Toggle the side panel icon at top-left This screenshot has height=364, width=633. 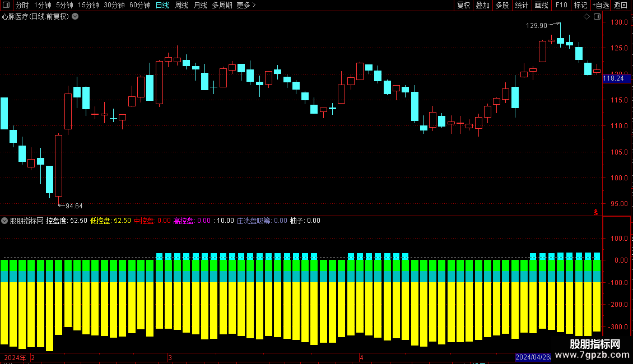pyautogui.click(x=6, y=5)
